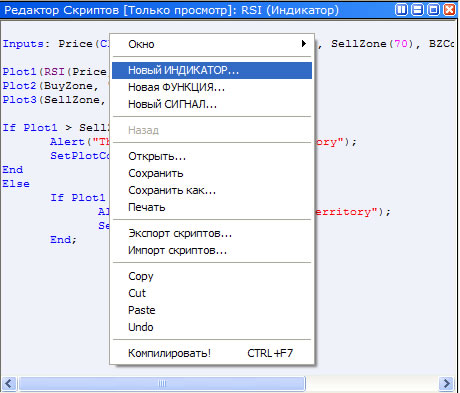Click the first title bar button with two vertical bars
This screenshot has width=460, height=393.
(401, 10)
